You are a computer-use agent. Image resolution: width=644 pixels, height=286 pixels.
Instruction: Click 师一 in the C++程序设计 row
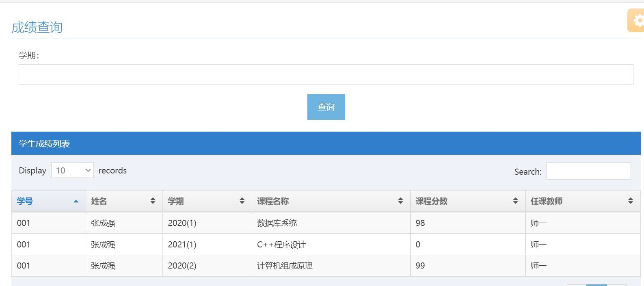pyautogui.click(x=538, y=245)
